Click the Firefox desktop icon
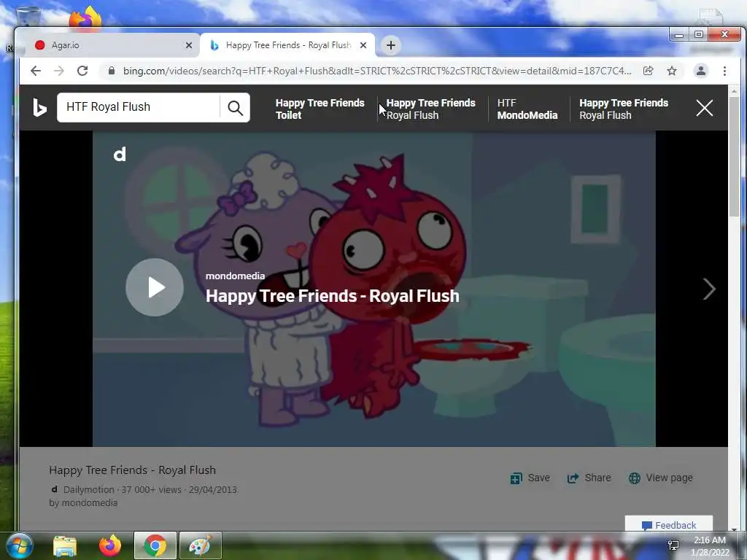This screenshot has height=560, width=747. [86, 18]
